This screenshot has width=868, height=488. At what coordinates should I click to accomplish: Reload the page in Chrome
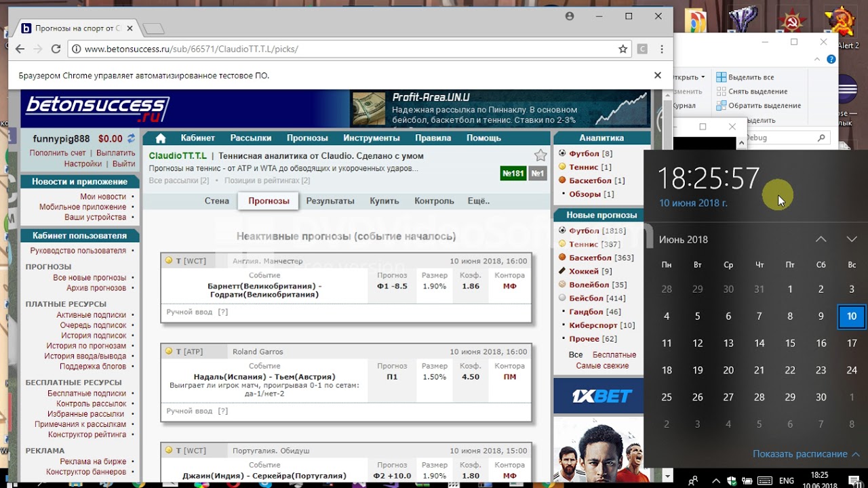pos(56,49)
